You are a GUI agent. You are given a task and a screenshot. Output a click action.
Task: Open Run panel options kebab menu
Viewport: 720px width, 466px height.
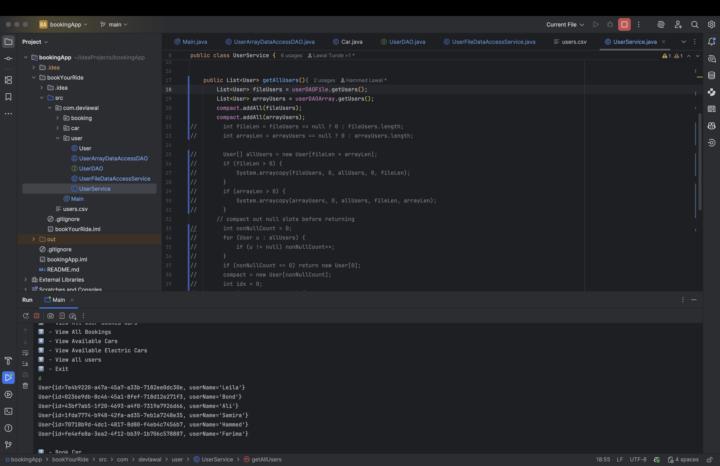pyautogui.click(x=683, y=300)
